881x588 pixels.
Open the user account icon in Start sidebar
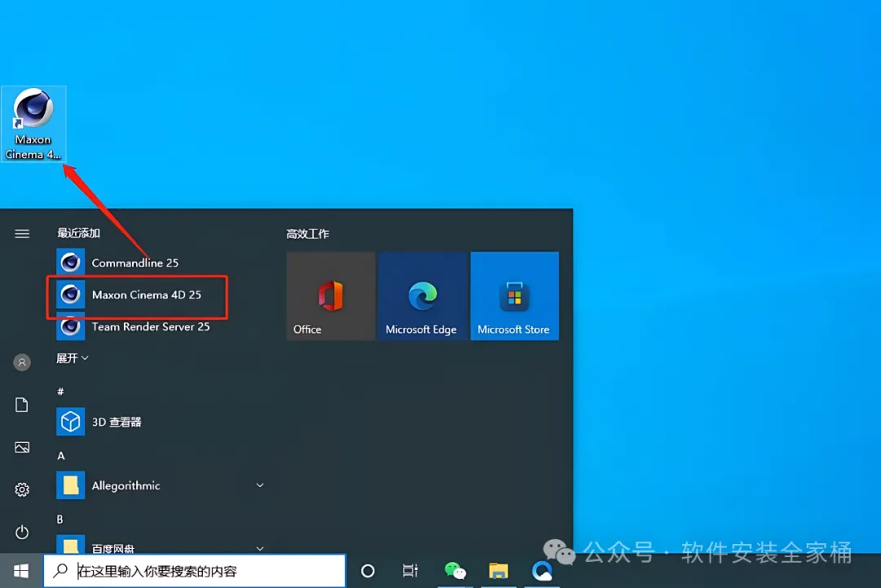[x=22, y=362]
